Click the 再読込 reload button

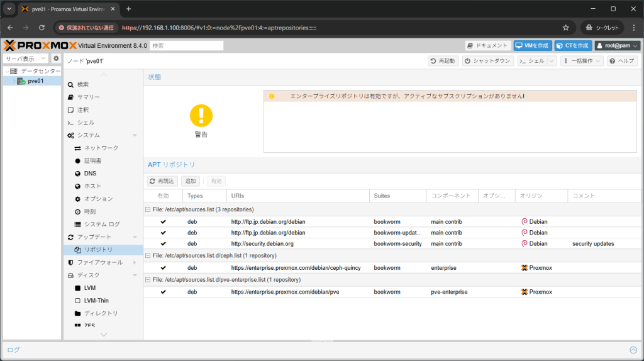(162, 181)
